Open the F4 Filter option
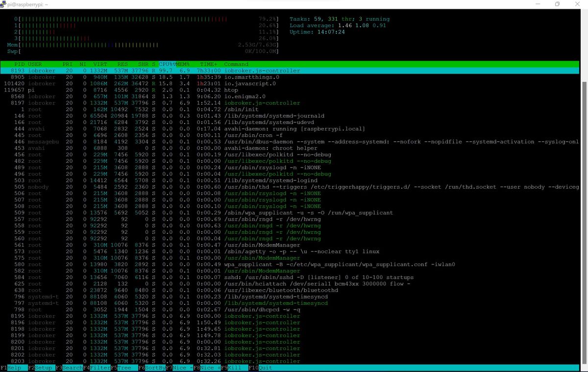This screenshot has width=588, height=372. point(97,368)
